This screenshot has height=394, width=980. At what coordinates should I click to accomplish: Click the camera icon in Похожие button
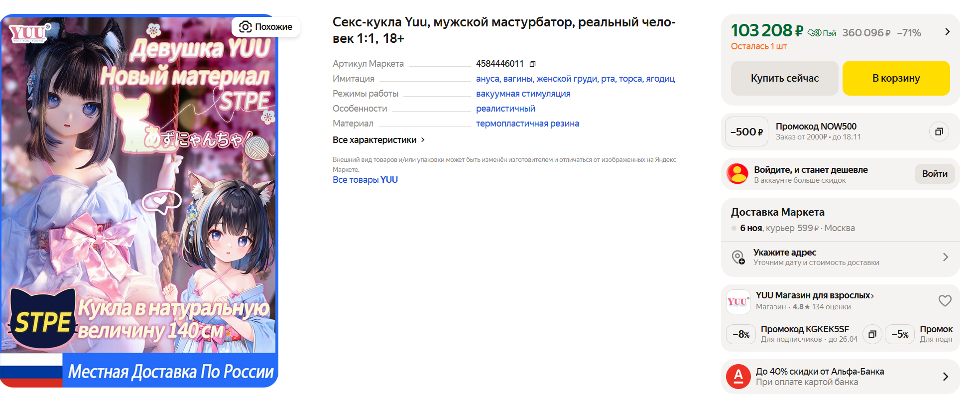tap(245, 27)
